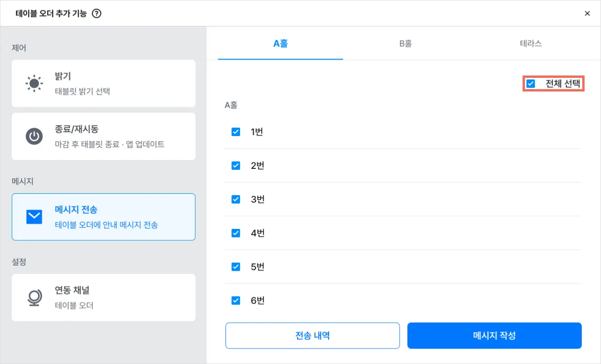The width and height of the screenshot is (601, 364).
Task: Uncheck table 2번 checkbox
Action: 236,166
